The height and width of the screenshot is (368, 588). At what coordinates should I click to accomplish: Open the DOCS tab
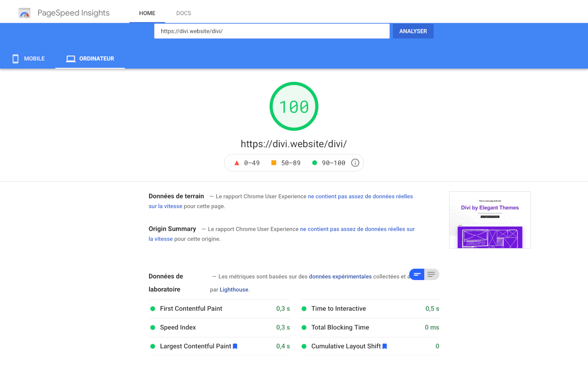pyautogui.click(x=184, y=13)
